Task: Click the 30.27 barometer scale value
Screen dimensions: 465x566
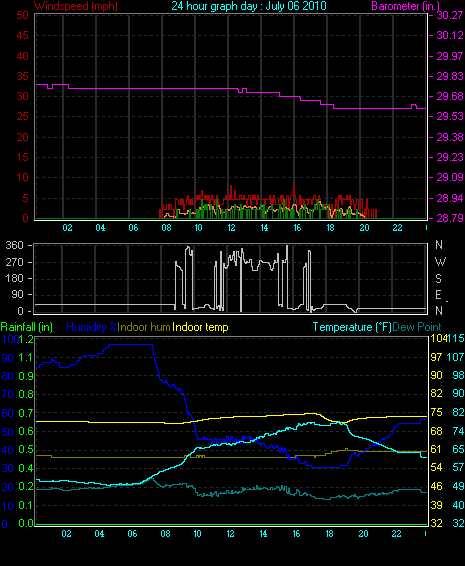Action: [x=450, y=15]
